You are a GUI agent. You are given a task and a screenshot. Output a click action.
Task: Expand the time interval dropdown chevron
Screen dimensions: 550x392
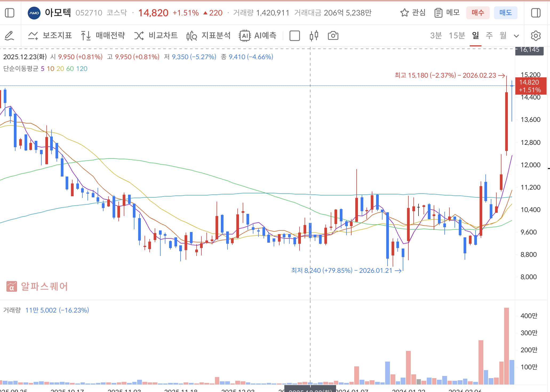click(516, 36)
